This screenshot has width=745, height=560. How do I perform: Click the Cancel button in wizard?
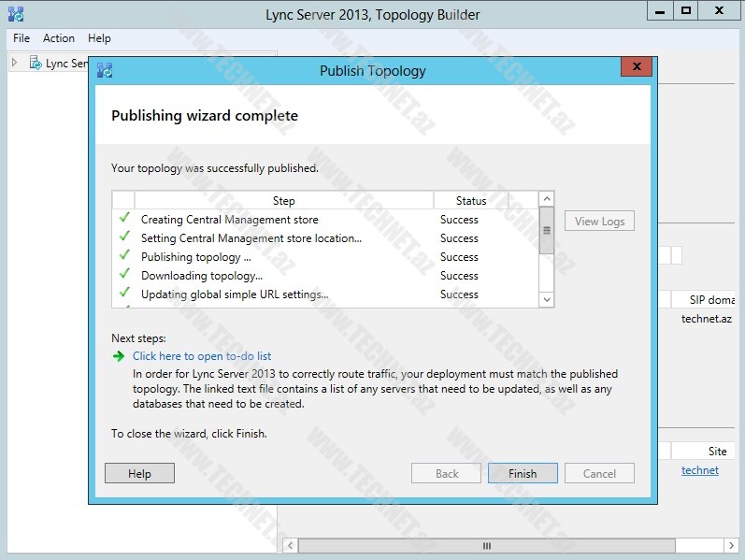[x=599, y=473]
